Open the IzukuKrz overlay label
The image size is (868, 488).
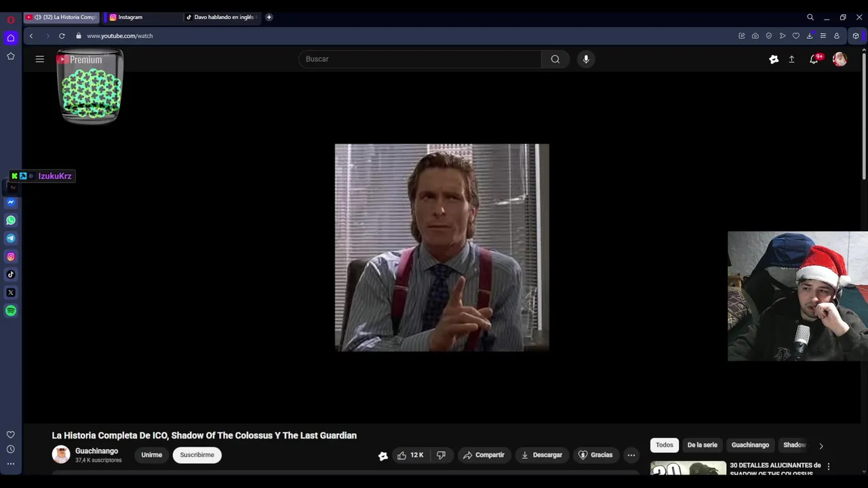(42, 176)
